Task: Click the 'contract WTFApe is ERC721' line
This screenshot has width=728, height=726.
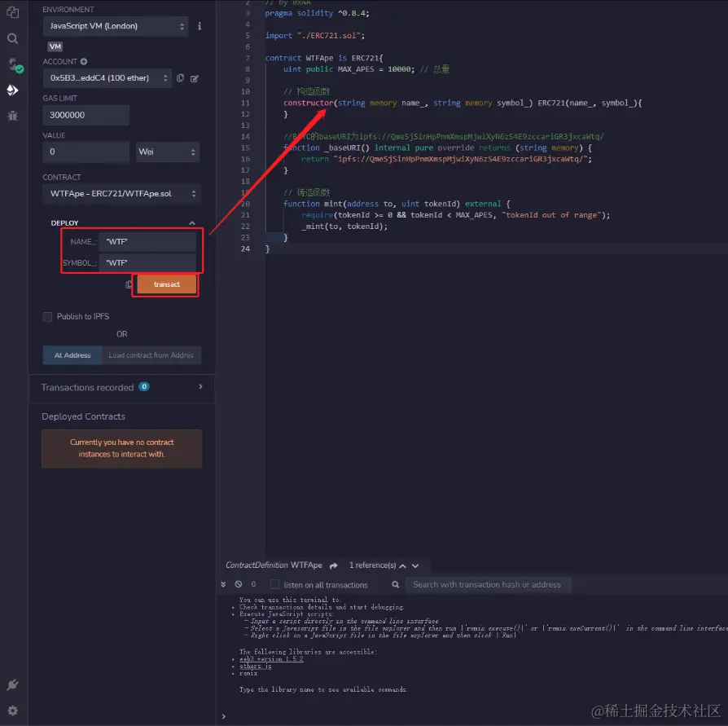Action: (x=324, y=58)
